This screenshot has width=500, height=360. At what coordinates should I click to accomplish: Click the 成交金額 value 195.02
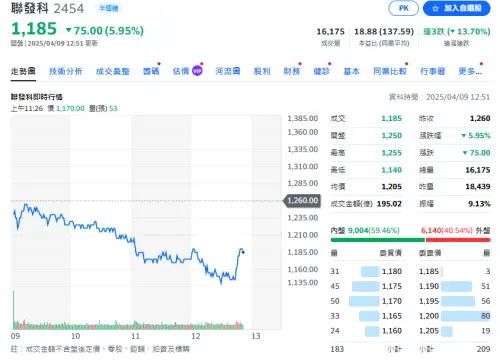point(389,204)
